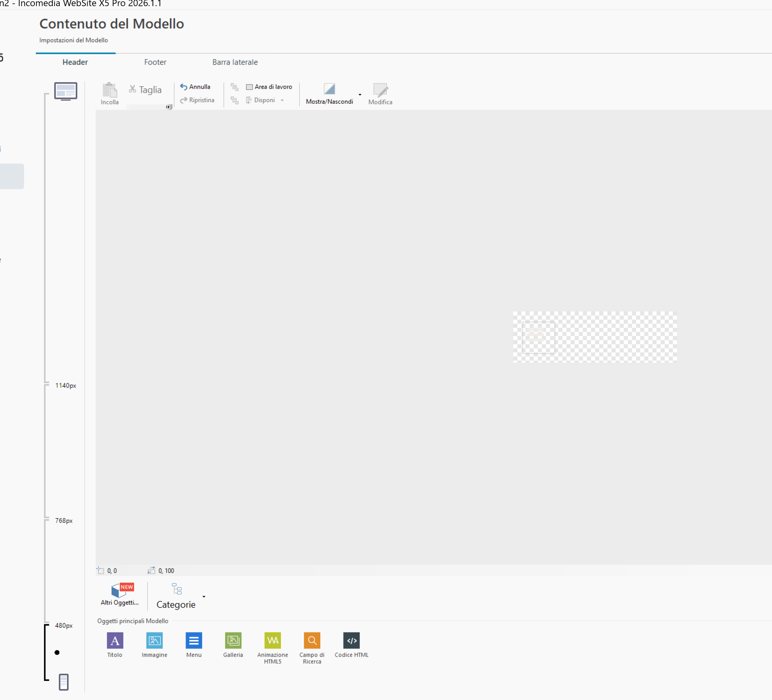Click the Codice HTML object icon
The height and width of the screenshot is (700, 772).
(x=351, y=640)
